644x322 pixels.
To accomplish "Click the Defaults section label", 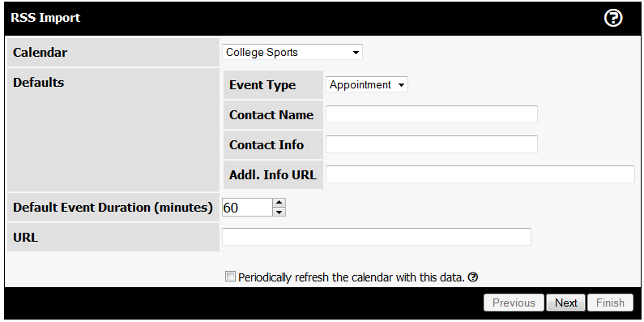I will click(39, 82).
